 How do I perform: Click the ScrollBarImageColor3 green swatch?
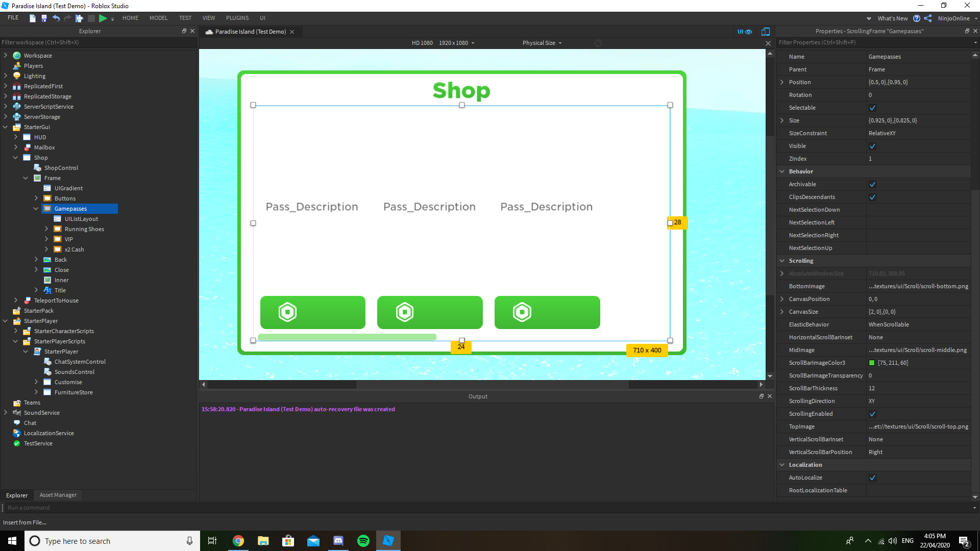click(x=872, y=363)
